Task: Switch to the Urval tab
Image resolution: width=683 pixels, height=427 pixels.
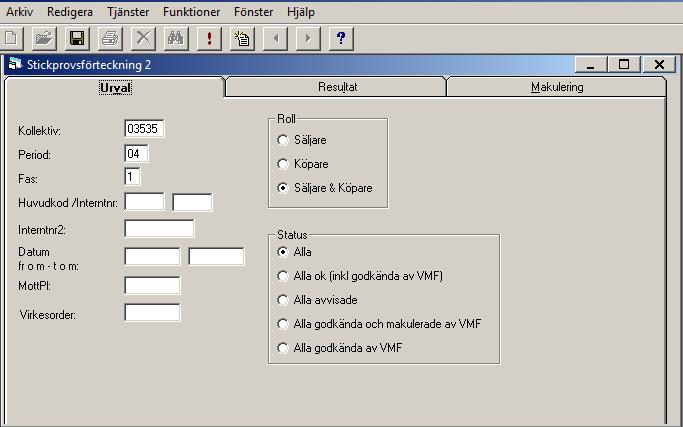Action: click(x=115, y=88)
